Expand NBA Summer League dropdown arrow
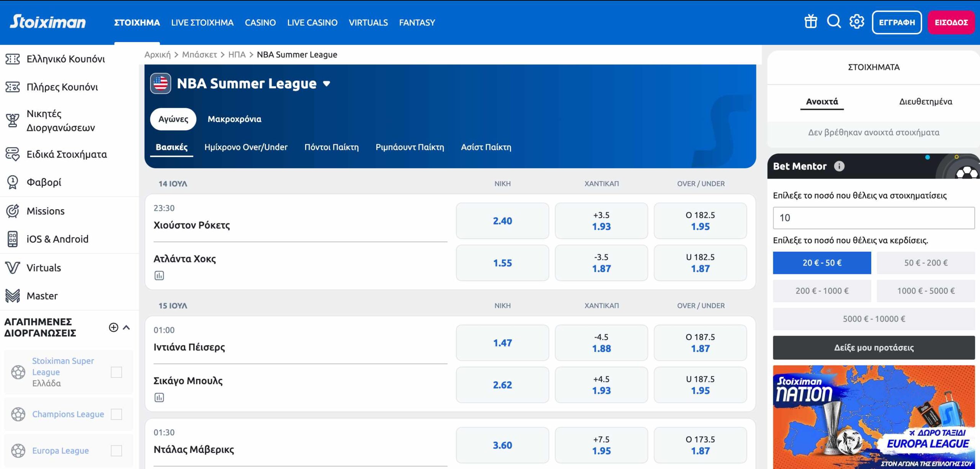The height and width of the screenshot is (469, 980). (x=327, y=83)
